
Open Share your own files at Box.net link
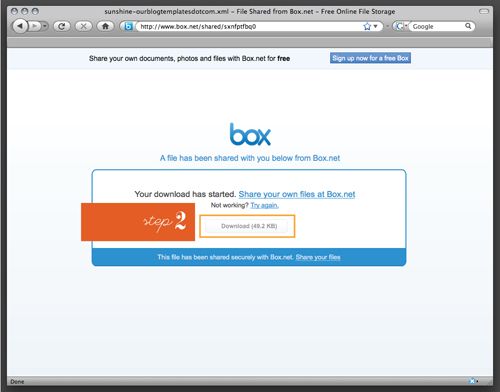point(297,194)
